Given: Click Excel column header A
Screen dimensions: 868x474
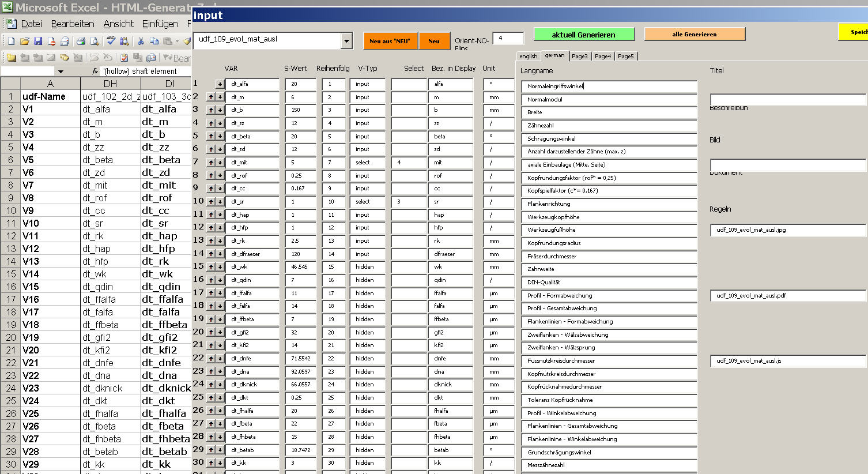Looking at the screenshot, I should 50,84.
